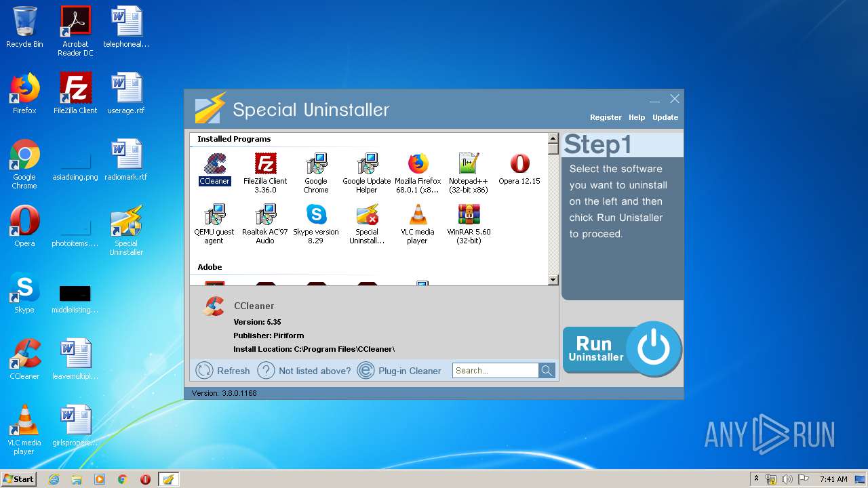Click Special Uninstaller taskbar button

(x=168, y=479)
